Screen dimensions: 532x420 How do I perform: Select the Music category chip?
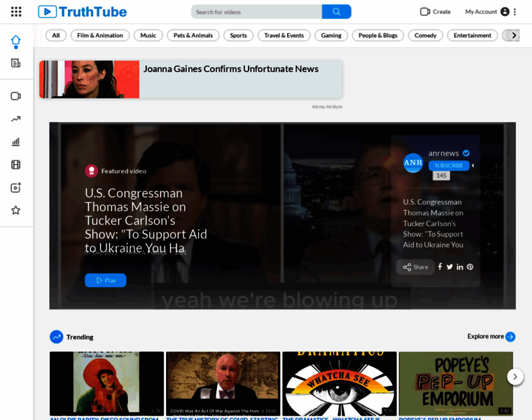[148, 36]
